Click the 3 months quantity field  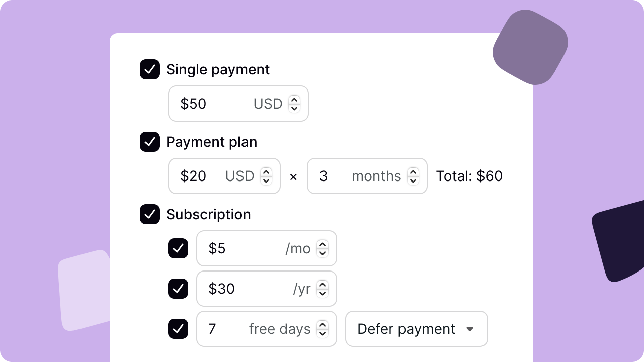click(367, 176)
